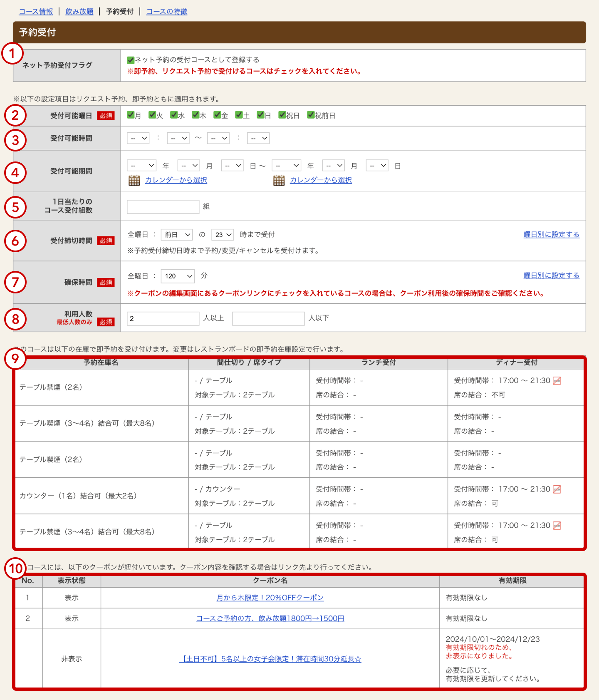Screen dimensions: 599x700
Task: Open 受付可能時間 end minute dropdown
Action: point(258,138)
